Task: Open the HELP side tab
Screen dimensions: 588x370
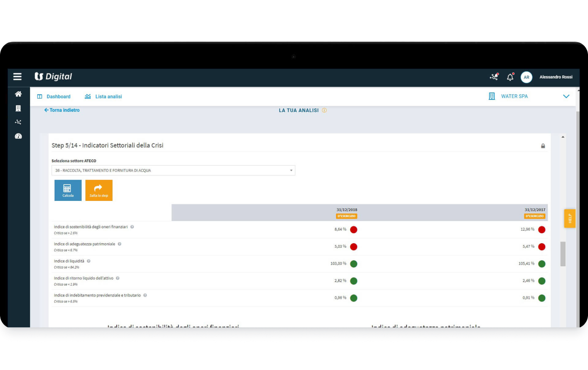Action: click(570, 218)
